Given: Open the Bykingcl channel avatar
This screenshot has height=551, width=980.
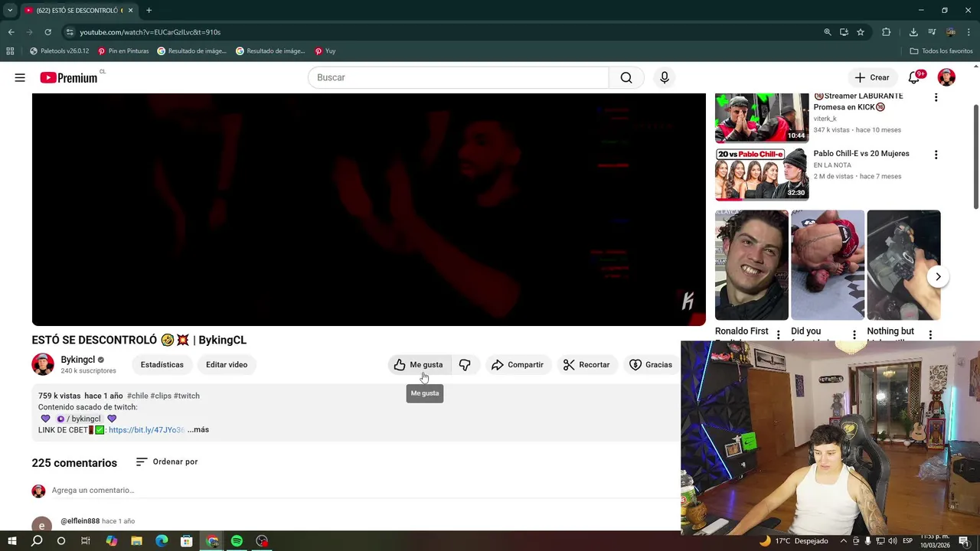Looking at the screenshot, I should tap(43, 364).
